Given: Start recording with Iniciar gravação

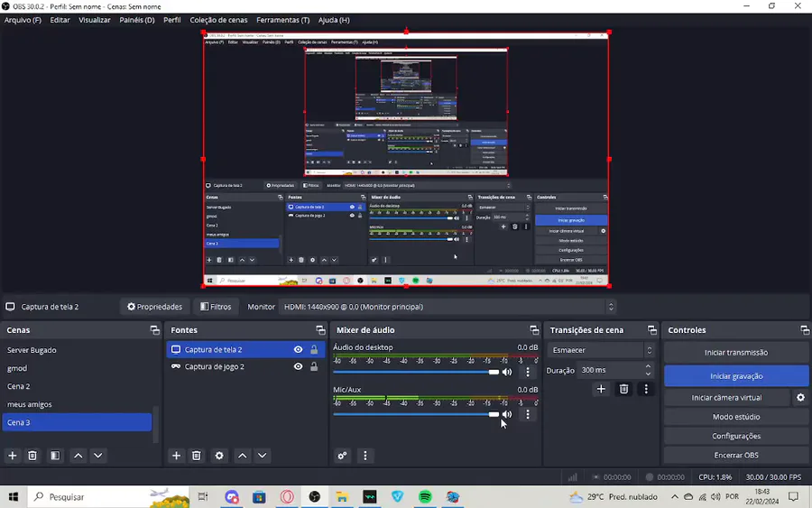Looking at the screenshot, I should (736, 376).
